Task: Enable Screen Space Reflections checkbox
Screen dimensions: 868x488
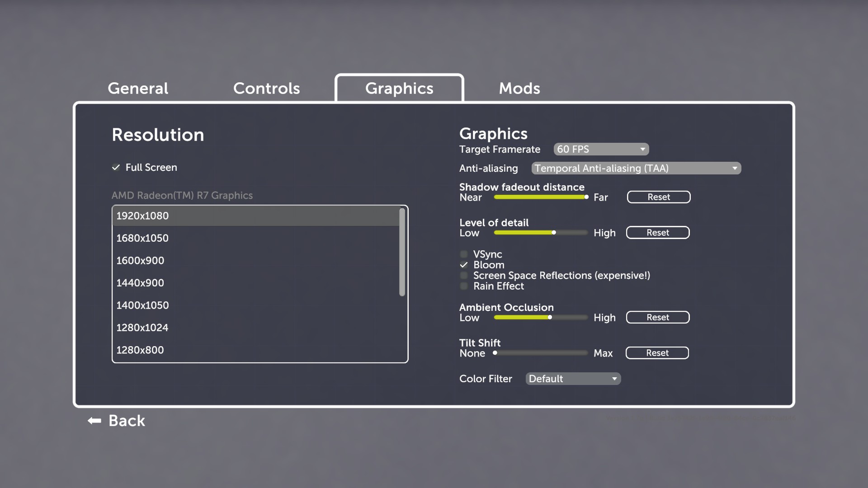Action: point(464,276)
